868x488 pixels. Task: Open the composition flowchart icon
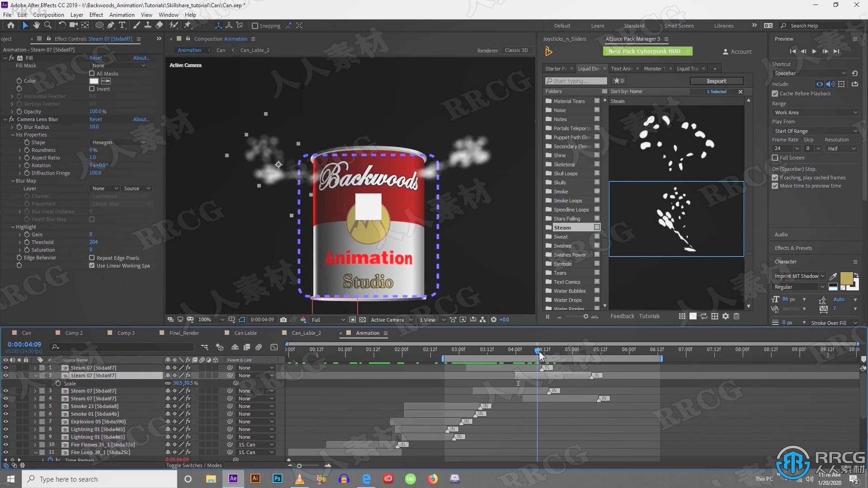[x=483, y=319]
